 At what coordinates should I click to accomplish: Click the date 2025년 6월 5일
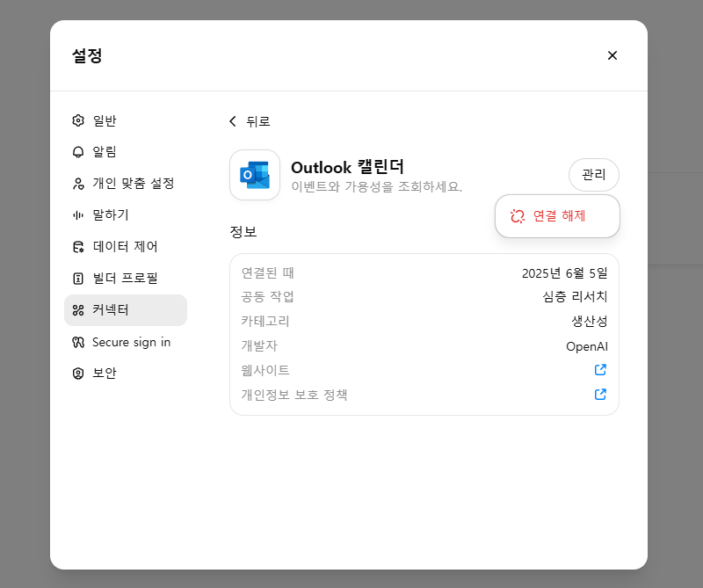pyautogui.click(x=564, y=273)
